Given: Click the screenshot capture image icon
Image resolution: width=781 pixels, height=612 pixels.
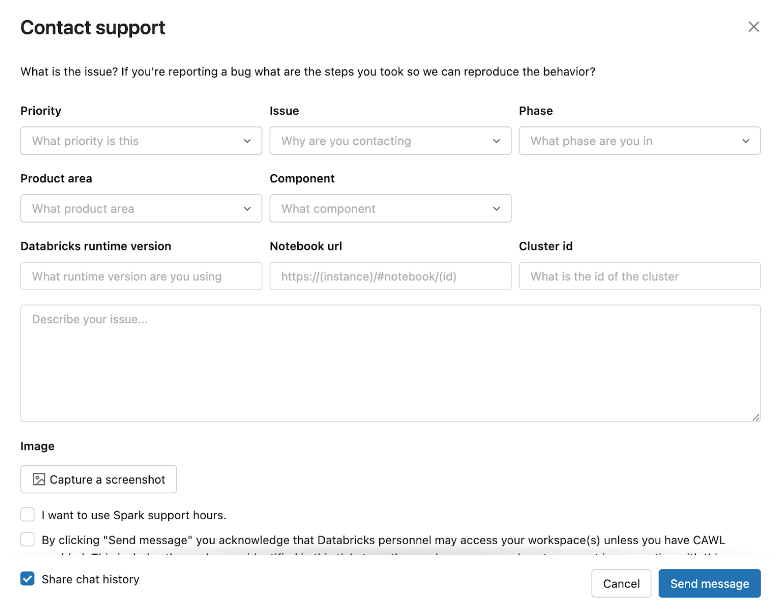Looking at the screenshot, I should [x=39, y=480].
